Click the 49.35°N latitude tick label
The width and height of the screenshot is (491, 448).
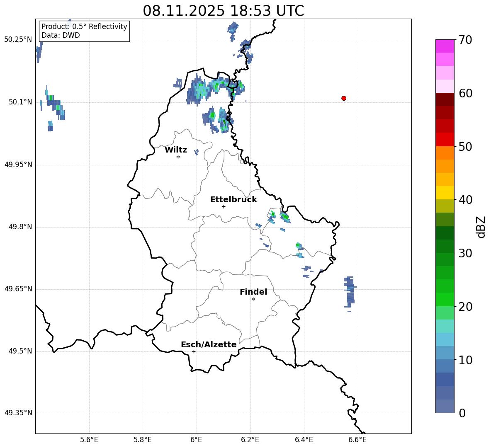point(18,413)
